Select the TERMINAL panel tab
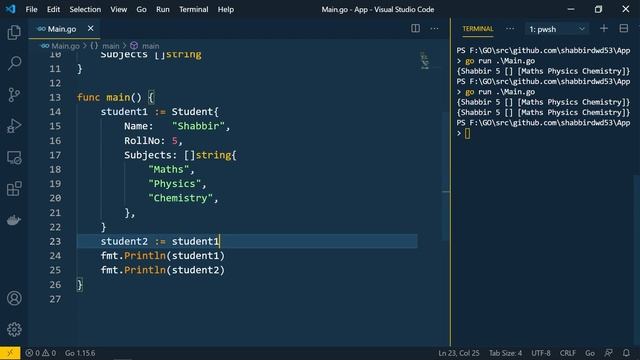This screenshot has height=360, width=640. click(x=478, y=29)
